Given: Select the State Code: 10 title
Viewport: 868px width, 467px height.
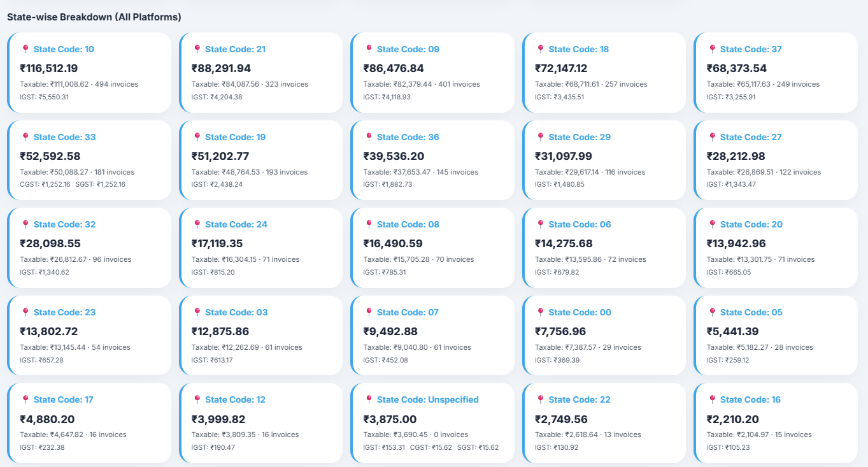Looking at the screenshot, I should [64, 49].
